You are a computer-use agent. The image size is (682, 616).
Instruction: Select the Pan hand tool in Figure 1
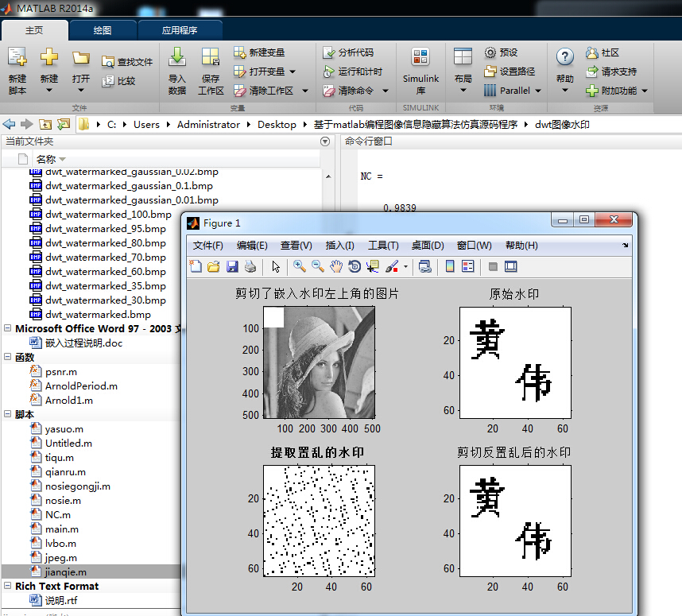(335, 266)
